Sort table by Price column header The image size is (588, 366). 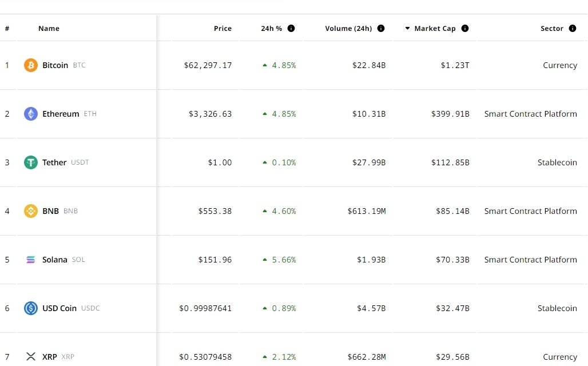point(223,29)
